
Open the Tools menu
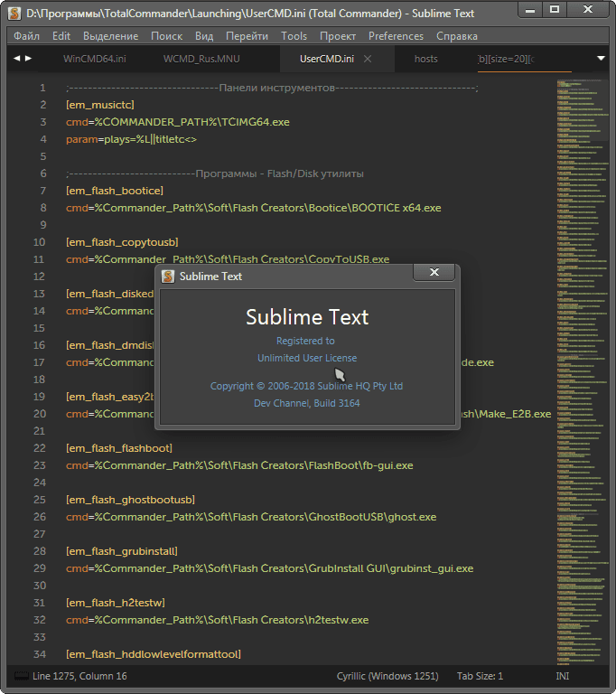(x=294, y=36)
